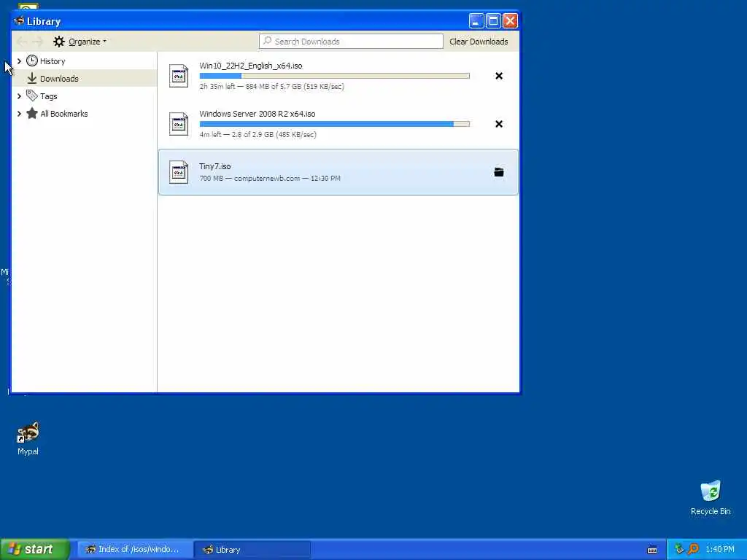Expand the Tags tree node
Viewport: 747px width, 560px height.
[19, 96]
